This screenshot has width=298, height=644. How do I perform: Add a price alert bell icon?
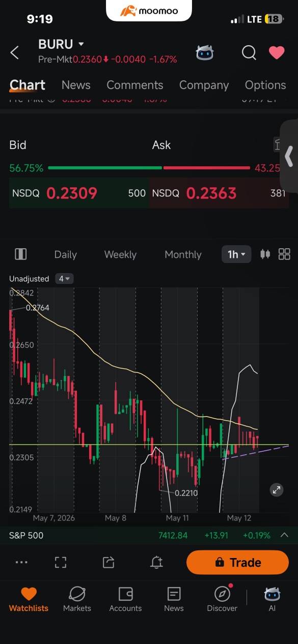(156, 562)
